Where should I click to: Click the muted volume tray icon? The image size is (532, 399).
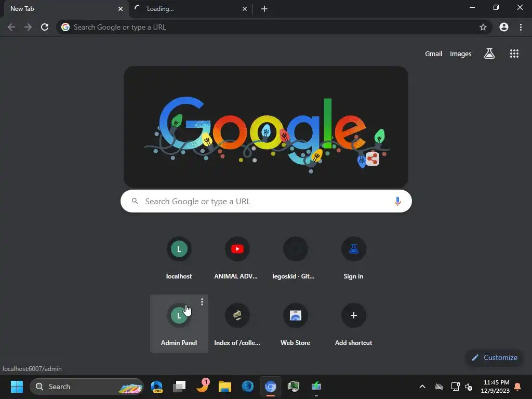coord(469,387)
